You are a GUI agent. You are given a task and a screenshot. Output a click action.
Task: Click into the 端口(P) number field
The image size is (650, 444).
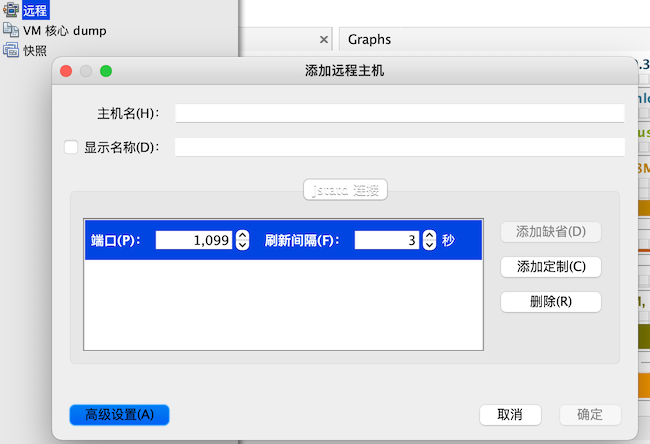click(194, 240)
